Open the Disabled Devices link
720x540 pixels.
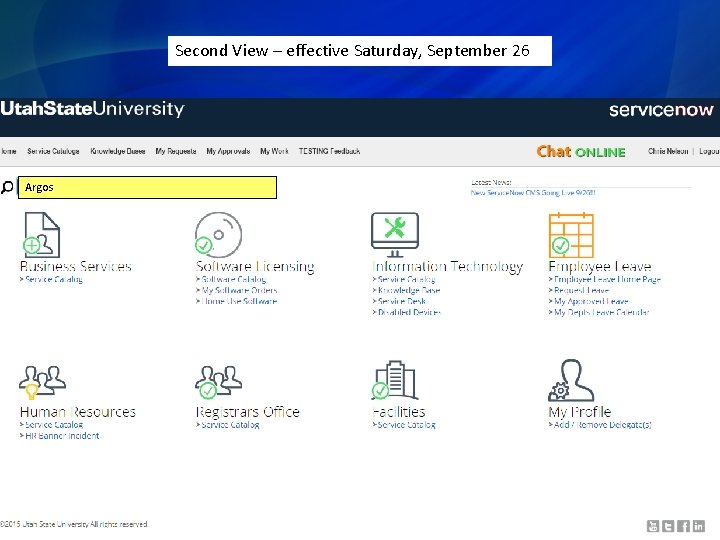[x=409, y=312]
